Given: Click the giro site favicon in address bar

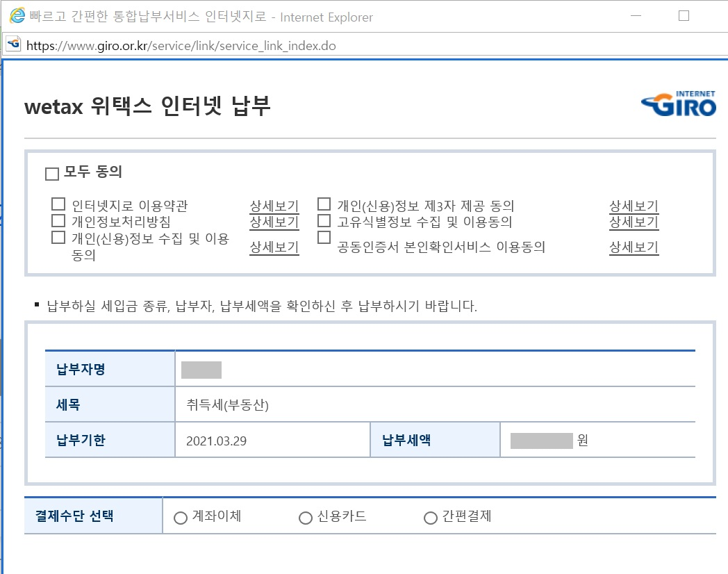Looking at the screenshot, I should (x=14, y=44).
